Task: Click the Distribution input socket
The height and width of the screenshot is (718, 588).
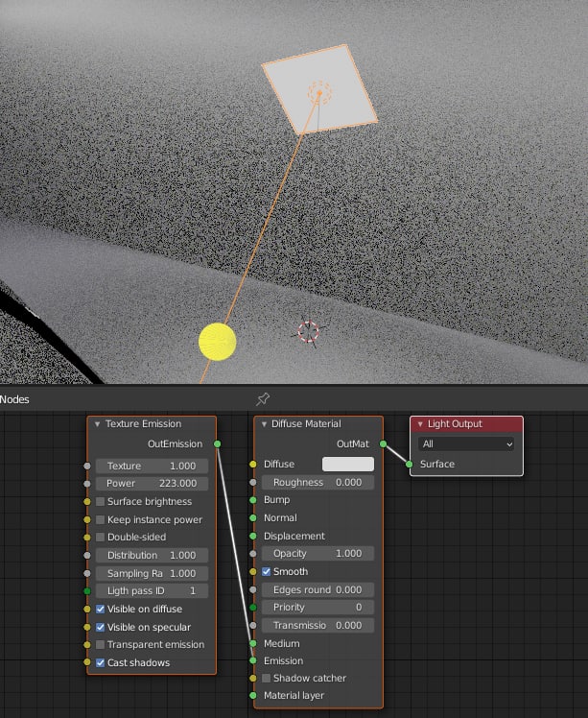Action: [87, 555]
